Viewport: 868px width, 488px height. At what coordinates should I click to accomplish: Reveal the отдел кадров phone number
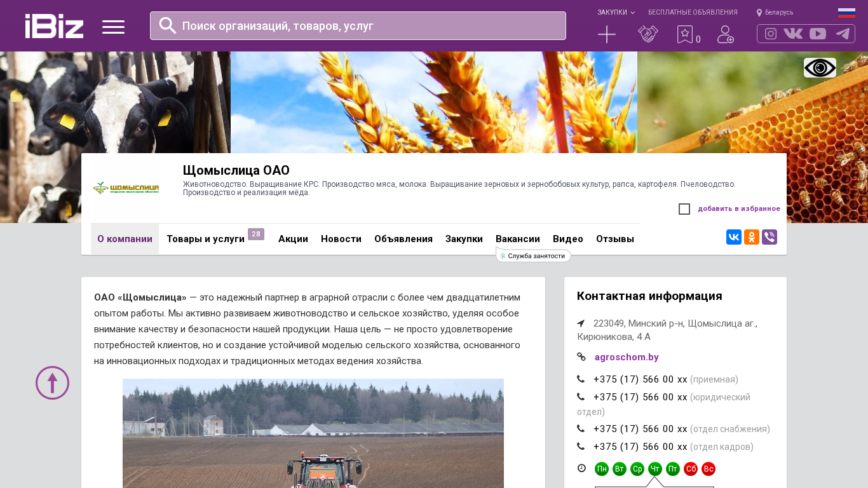[641, 447]
